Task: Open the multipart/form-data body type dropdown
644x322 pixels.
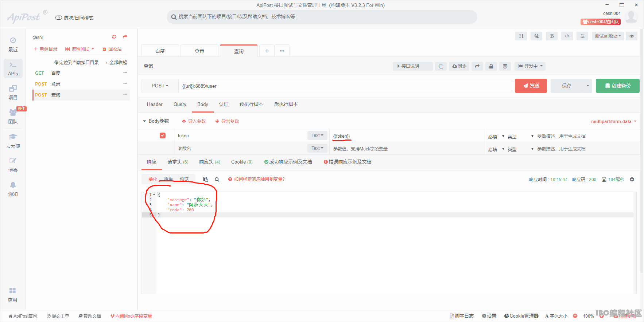Action: pos(614,122)
